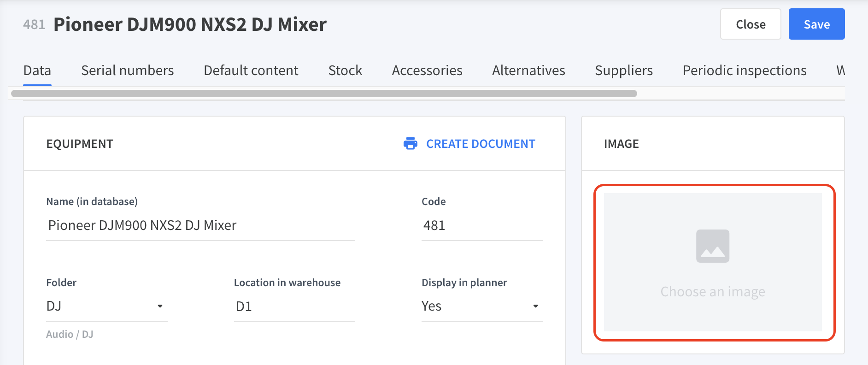Click the EQUIPMENT section heading
Viewport: 868px width, 365px height.
click(x=80, y=144)
